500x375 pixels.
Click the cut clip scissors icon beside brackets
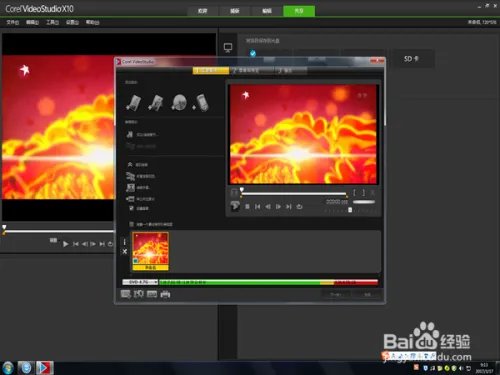(x=373, y=193)
